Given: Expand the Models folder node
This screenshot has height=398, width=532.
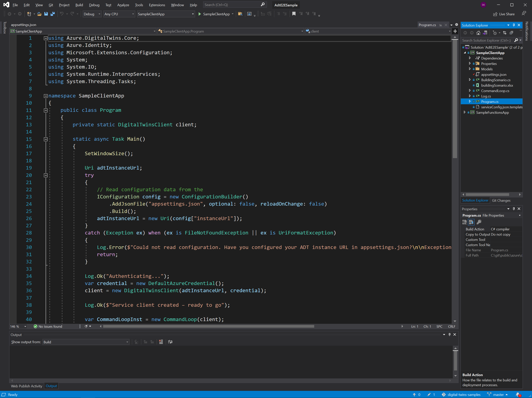Looking at the screenshot, I should click(x=470, y=69).
